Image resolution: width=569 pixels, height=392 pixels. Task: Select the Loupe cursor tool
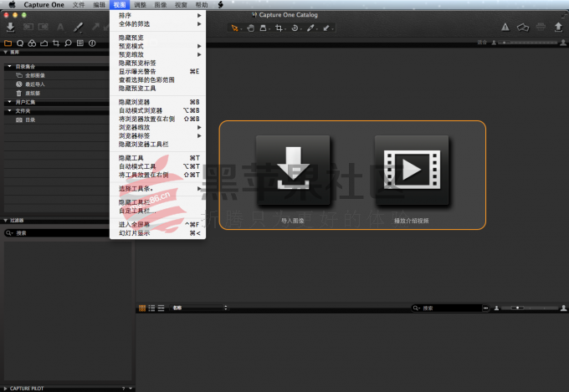264,28
